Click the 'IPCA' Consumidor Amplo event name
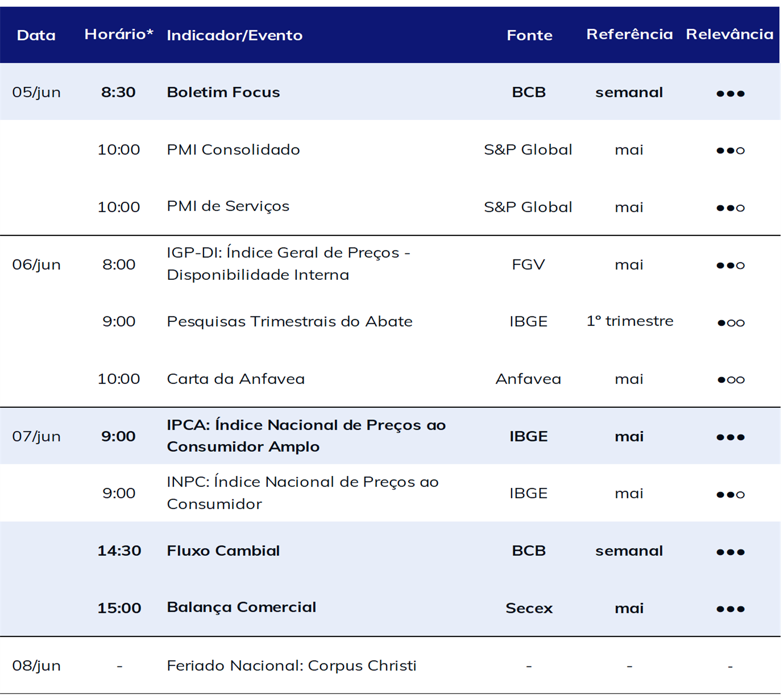The image size is (784, 698). (x=306, y=436)
